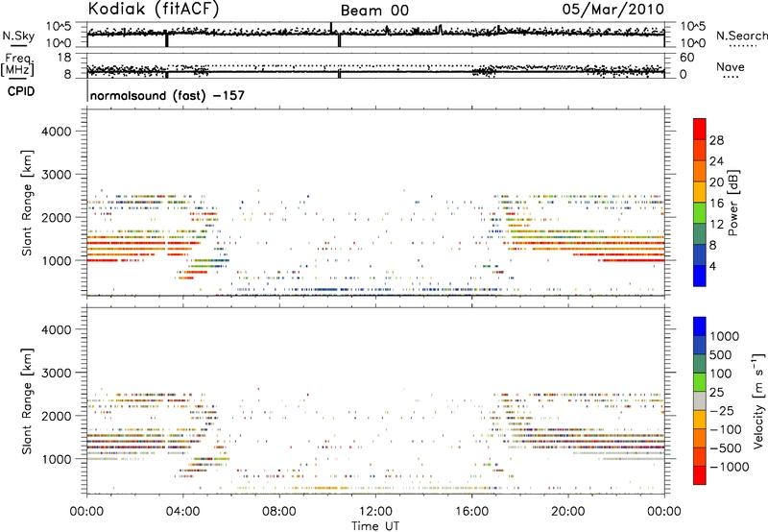This screenshot has height=532, width=768.
Task: Click the '12:00' time axis label
Action: coord(375,512)
